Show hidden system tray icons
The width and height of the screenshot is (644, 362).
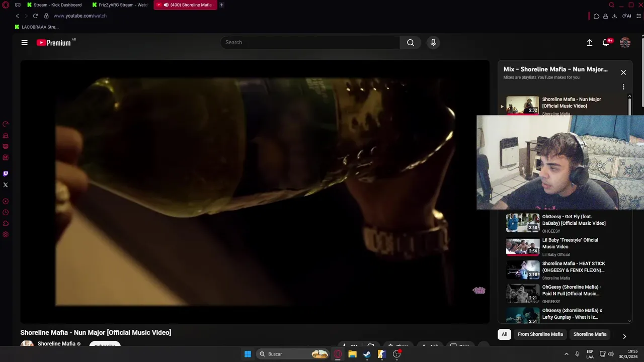tap(566, 354)
